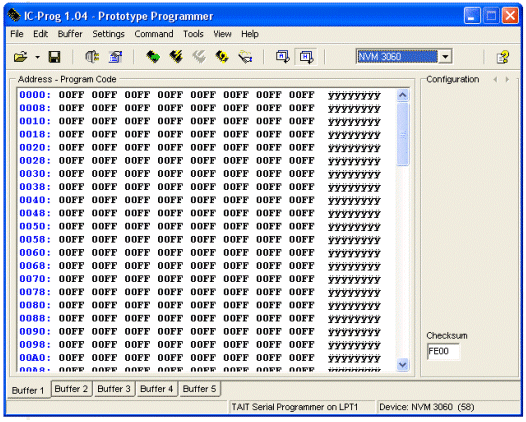Click the program code scrollbar thumb
Viewport: 526px width, 422px height.
pos(403,134)
